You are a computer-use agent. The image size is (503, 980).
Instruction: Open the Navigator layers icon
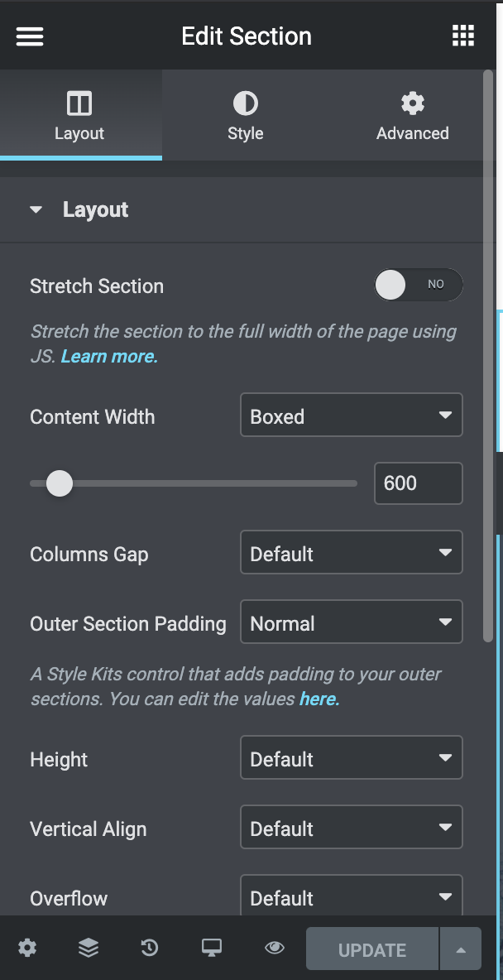click(89, 948)
